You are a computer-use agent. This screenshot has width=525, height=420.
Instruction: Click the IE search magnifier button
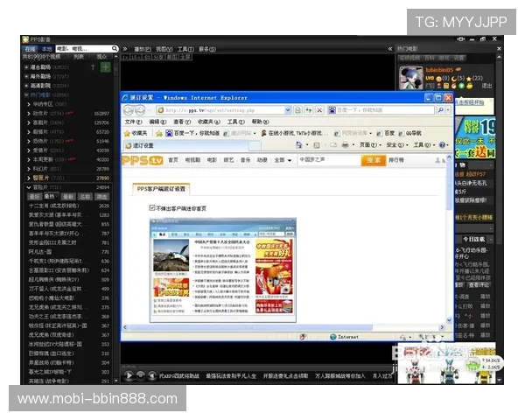click(x=441, y=110)
